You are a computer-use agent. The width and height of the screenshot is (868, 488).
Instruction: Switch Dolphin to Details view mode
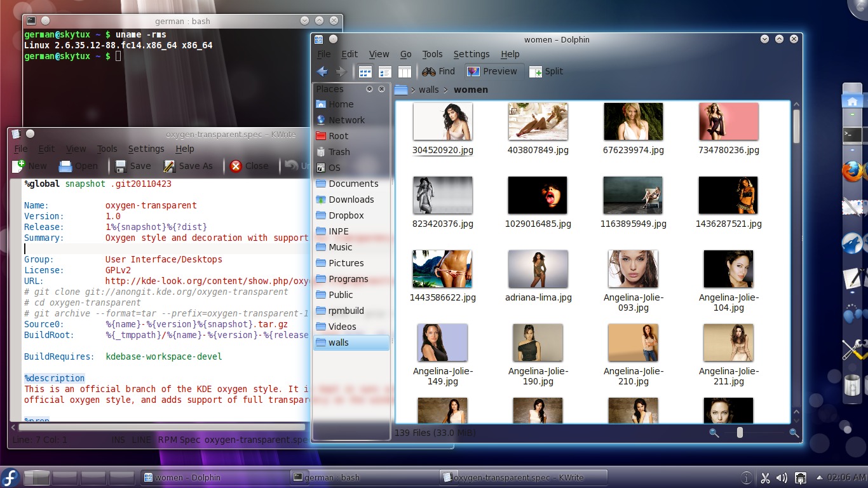[385, 72]
